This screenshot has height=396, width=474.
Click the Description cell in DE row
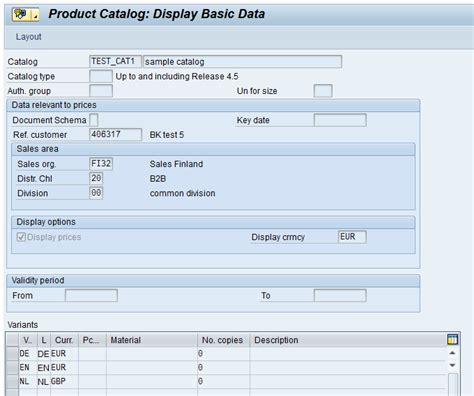[x=348, y=354]
